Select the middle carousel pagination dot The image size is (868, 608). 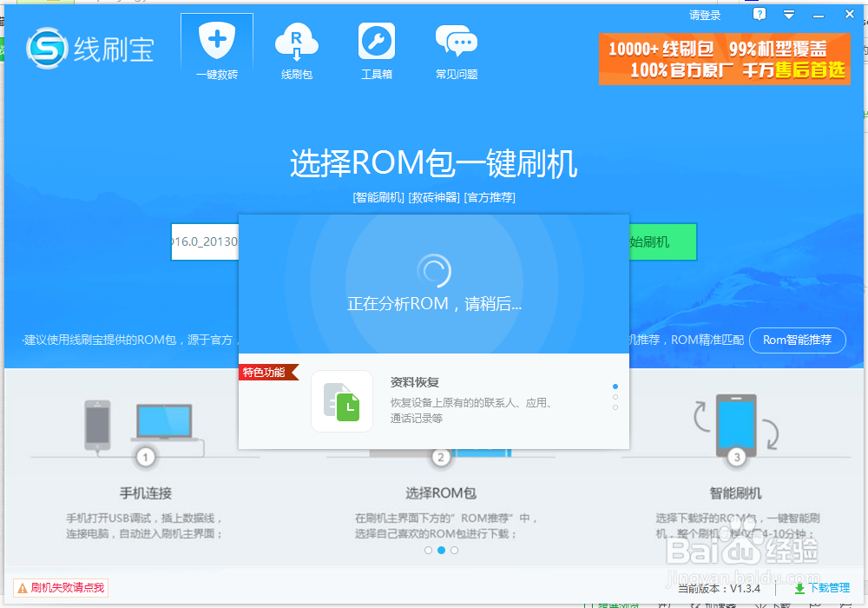441,550
